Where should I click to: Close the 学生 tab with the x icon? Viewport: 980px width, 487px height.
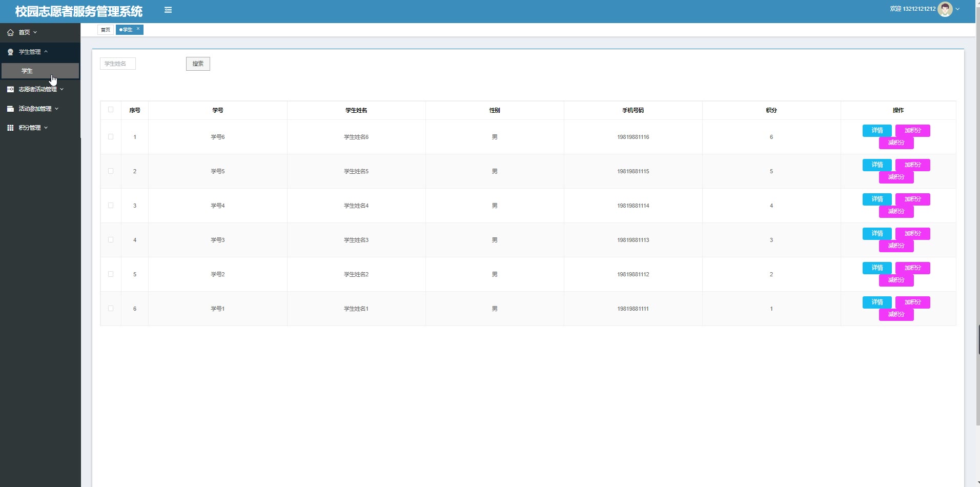pos(138,29)
